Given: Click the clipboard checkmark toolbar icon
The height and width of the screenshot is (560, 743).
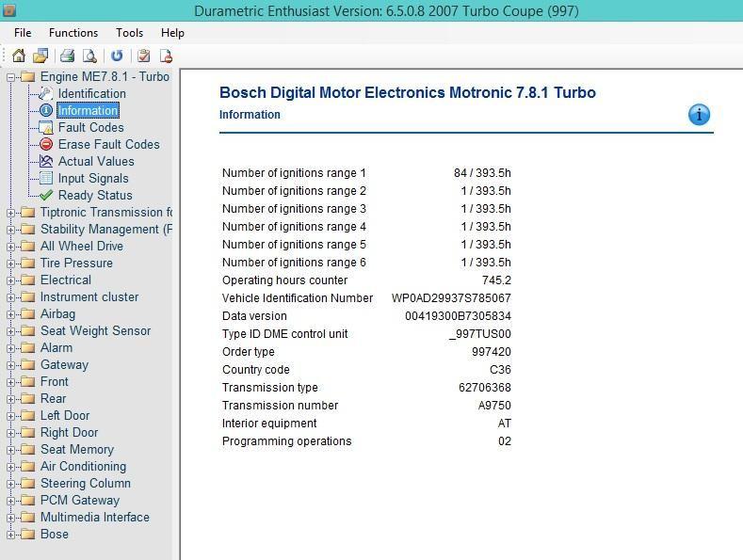Looking at the screenshot, I should click(143, 56).
